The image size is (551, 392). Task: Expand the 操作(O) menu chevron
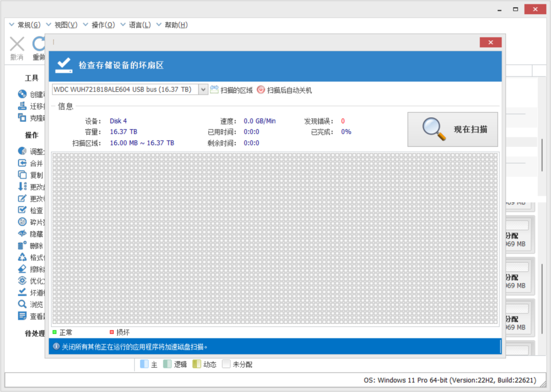pyautogui.click(x=86, y=24)
